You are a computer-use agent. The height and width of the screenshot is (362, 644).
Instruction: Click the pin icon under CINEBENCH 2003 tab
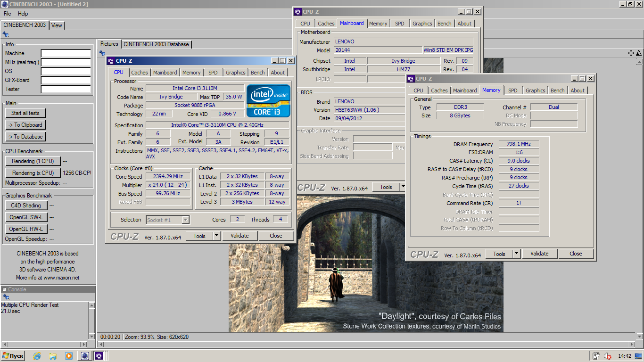tap(6, 34)
